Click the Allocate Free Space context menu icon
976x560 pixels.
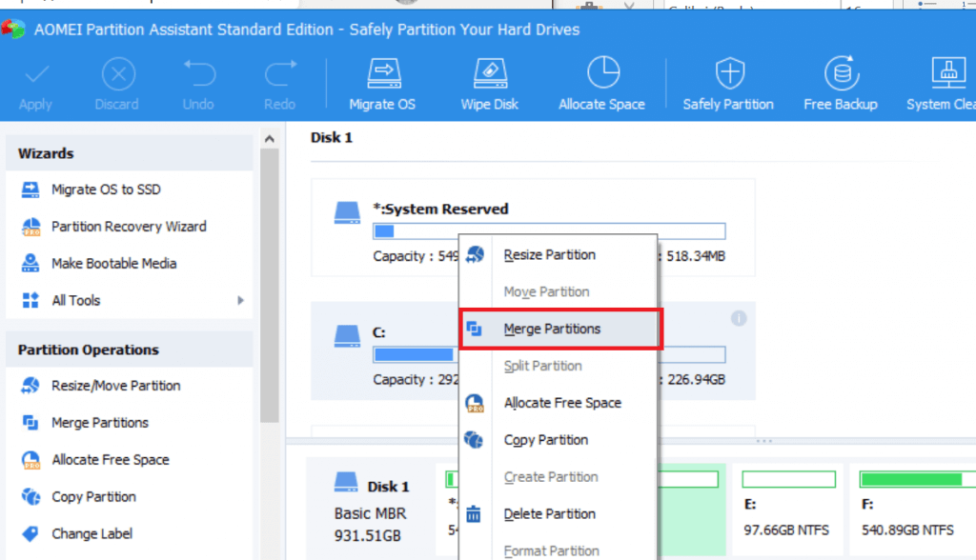tap(475, 403)
